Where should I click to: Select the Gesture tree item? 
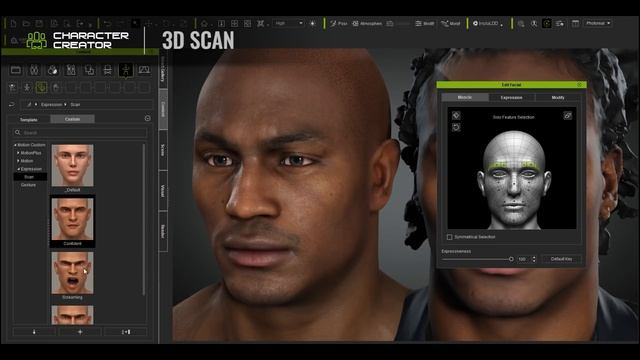(28, 185)
